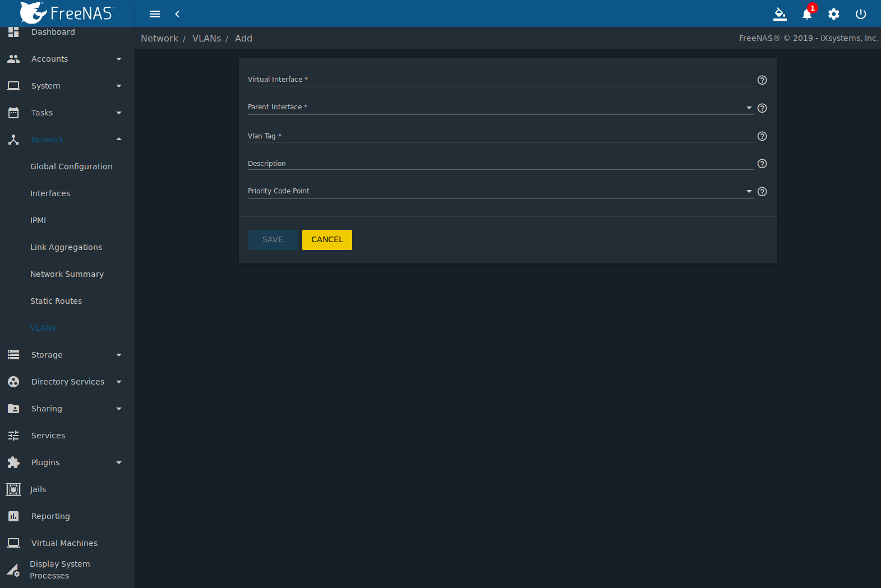
Task: Open Reporting label in sidebar
Action: pyautogui.click(x=50, y=516)
